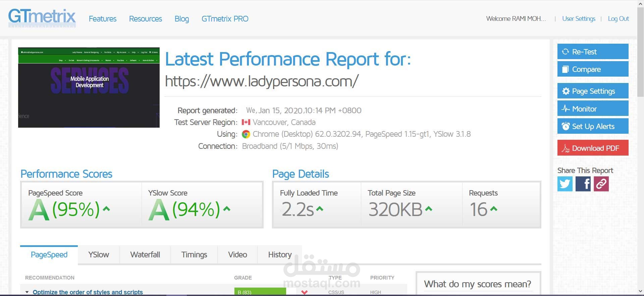Click Set Up Alerts button
The height and width of the screenshot is (296, 644).
[593, 126]
